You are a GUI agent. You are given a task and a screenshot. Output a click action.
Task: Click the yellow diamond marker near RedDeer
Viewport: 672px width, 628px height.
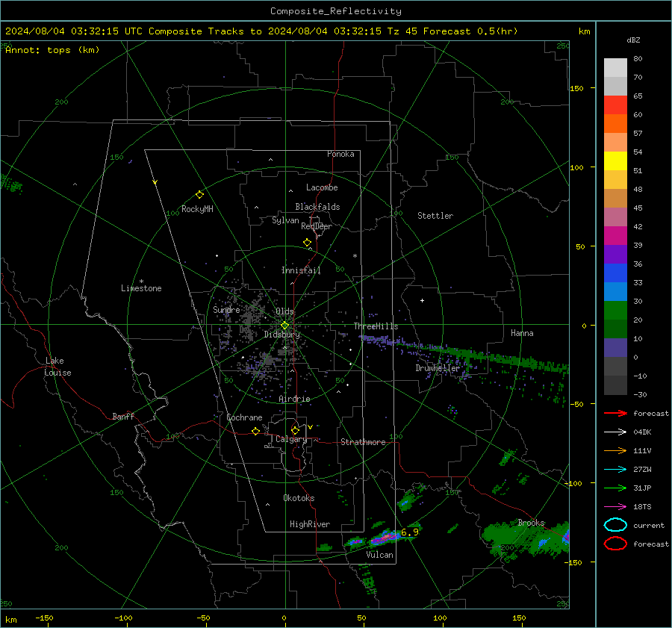point(308,243)
